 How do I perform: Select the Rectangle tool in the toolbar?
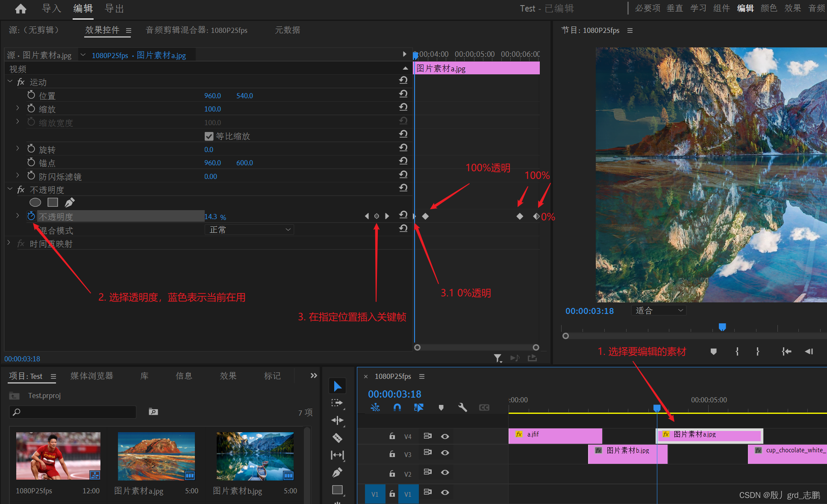coord(337,490)
